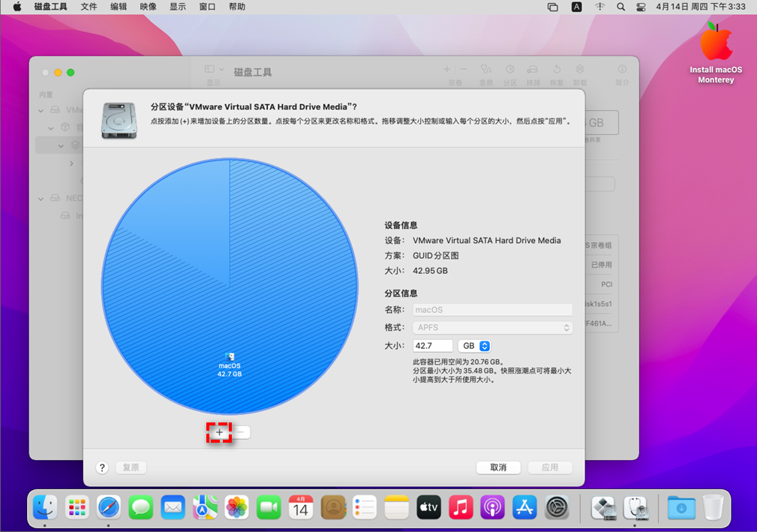Open the 显示 menu in the menu bar
The height and width of the screenshot is (532, 757).
(x=178, y=7)
